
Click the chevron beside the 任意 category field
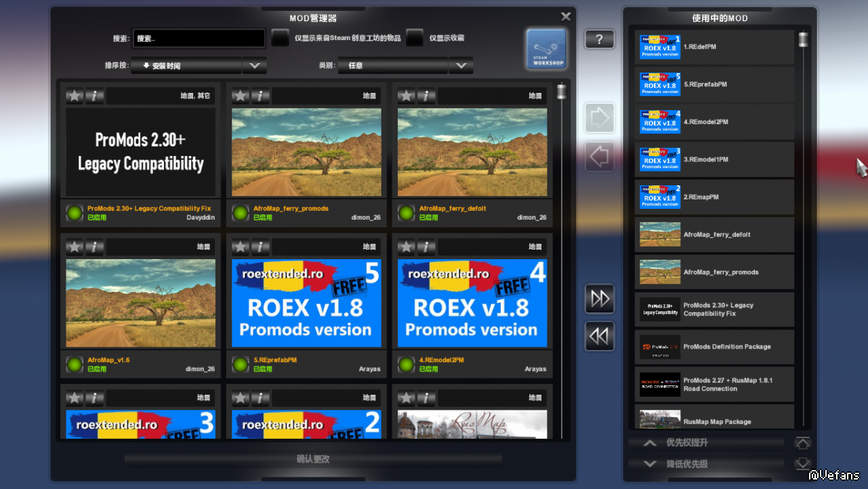[461, 66]
